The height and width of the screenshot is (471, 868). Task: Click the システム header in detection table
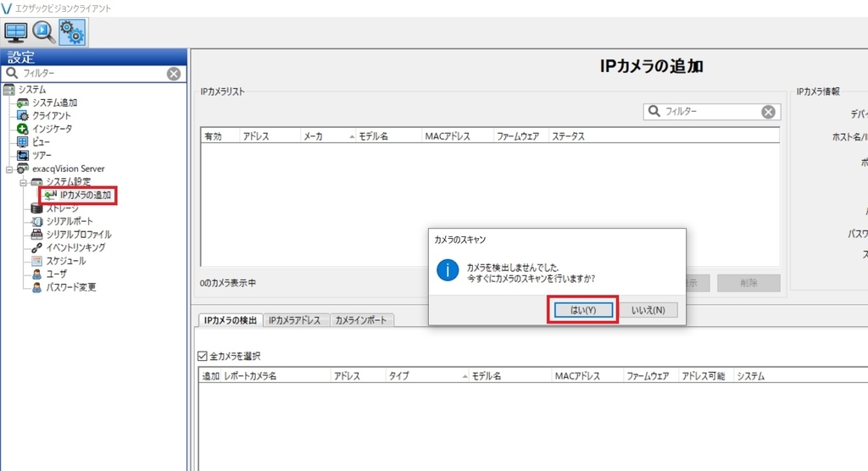coord(800,376)
